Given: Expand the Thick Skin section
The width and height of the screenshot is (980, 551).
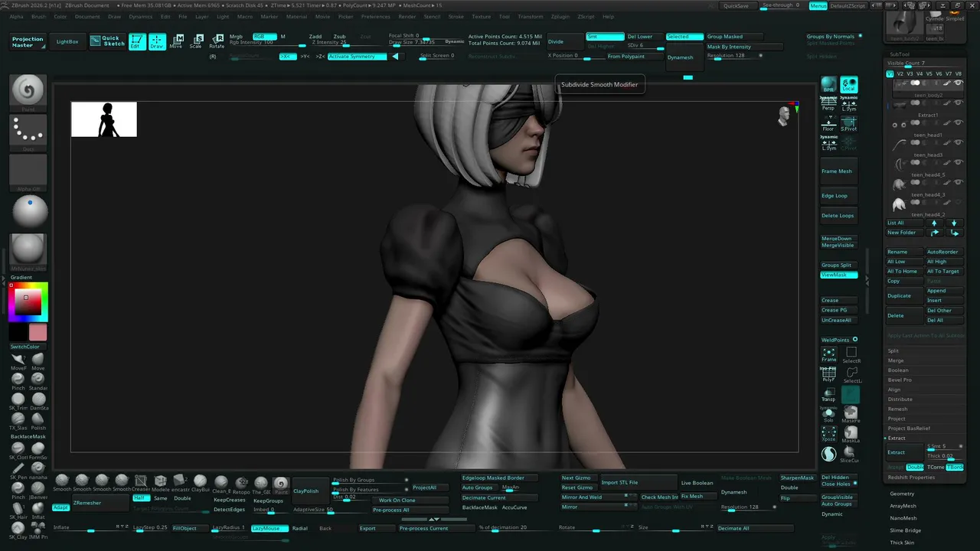Looking at the screenshot, I should click(903, 543).
